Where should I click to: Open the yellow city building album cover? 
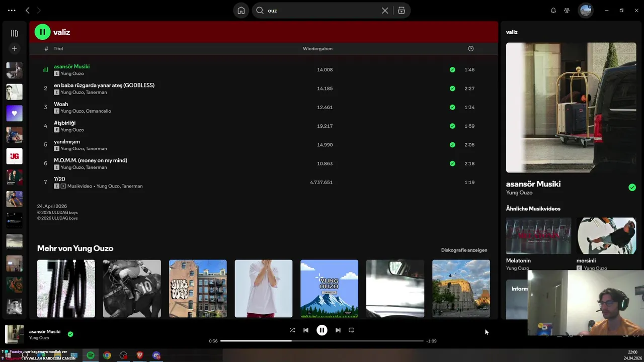pyautogui.click(x=461, y=289)
